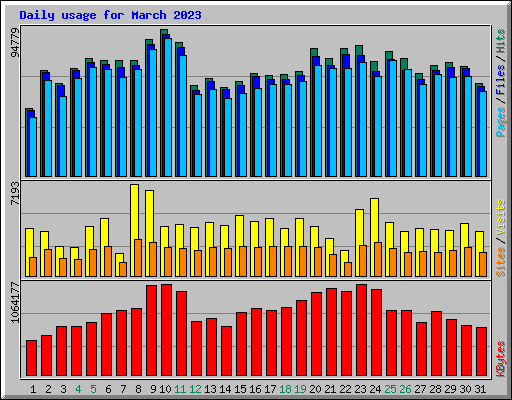Select the yellow visits bar for day 9

pos(149,233)
